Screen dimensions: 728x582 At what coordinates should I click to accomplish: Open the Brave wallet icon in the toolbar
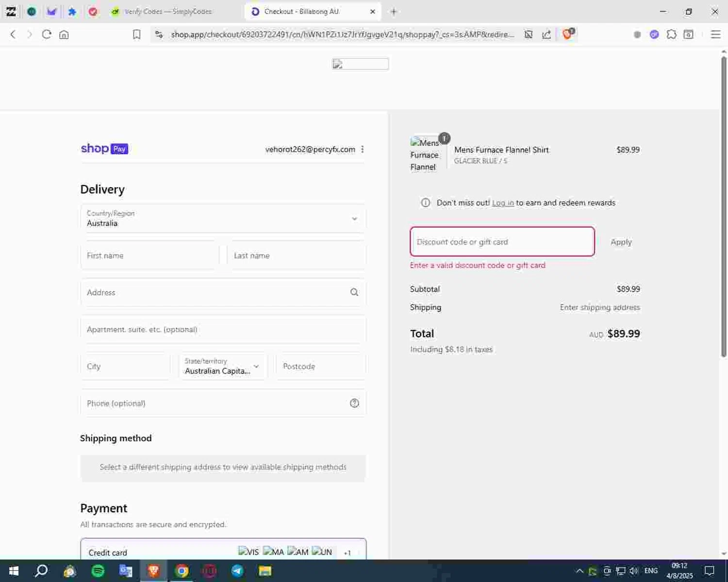tap(688, 34)
